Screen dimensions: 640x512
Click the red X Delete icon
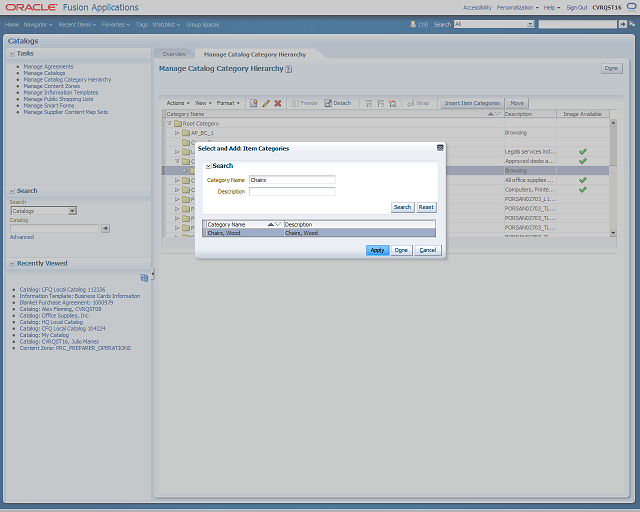click(x=278, y=103)
